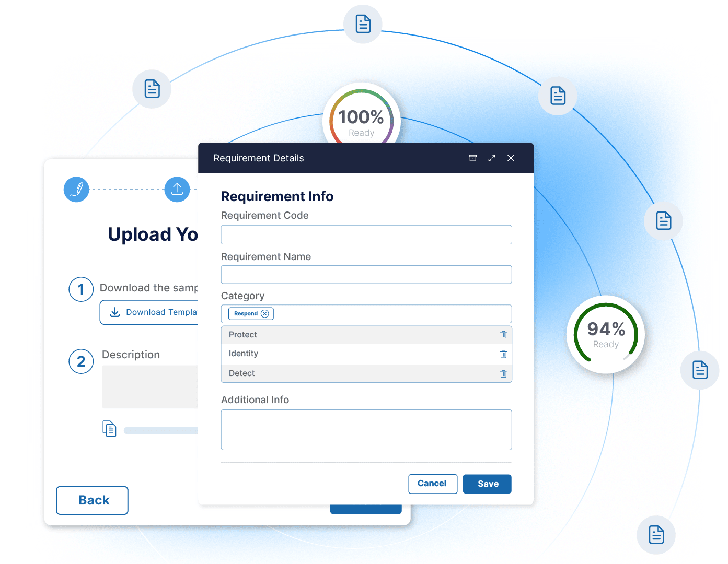Focus the Additional Info text area
This screenshot has height=564, width=728.
click(x=366, y=430)
